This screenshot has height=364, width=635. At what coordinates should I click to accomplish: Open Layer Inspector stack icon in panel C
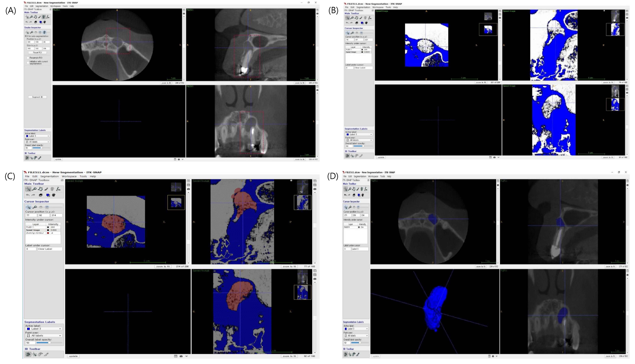[x=40, y=195]
